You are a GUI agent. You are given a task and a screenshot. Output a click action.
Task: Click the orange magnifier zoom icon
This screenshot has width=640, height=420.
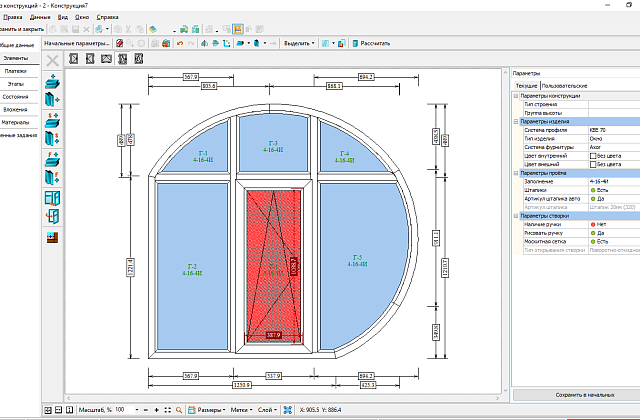(x=179, y=410)
